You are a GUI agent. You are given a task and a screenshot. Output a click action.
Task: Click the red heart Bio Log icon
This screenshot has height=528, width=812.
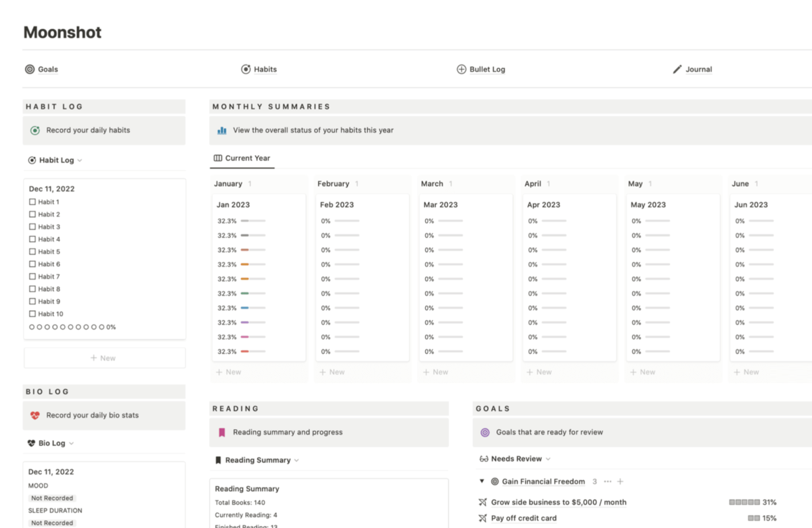[x=35, y=416]
